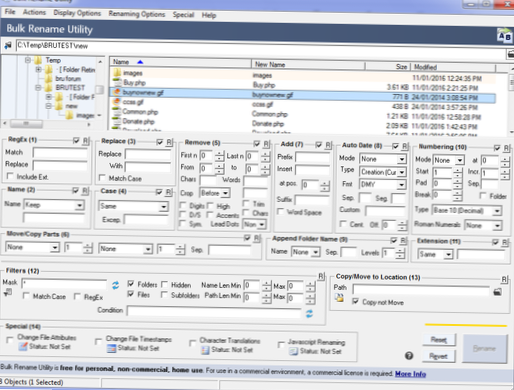Follow the More Info link
514x390 pixels.
(x=410, y=374)
